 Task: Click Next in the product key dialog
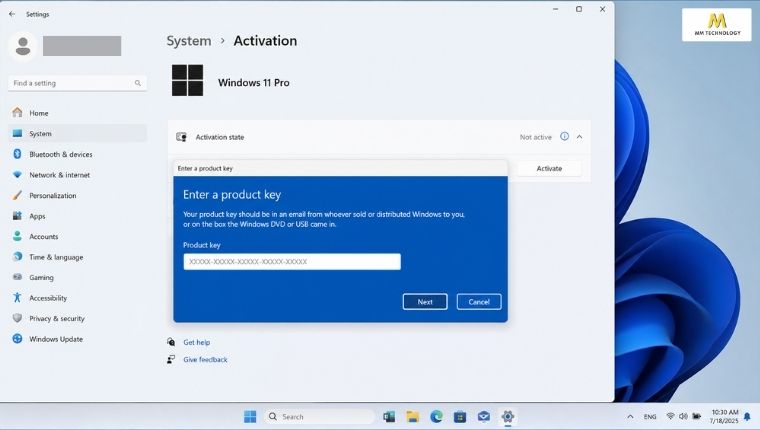(x=425, y=302)
